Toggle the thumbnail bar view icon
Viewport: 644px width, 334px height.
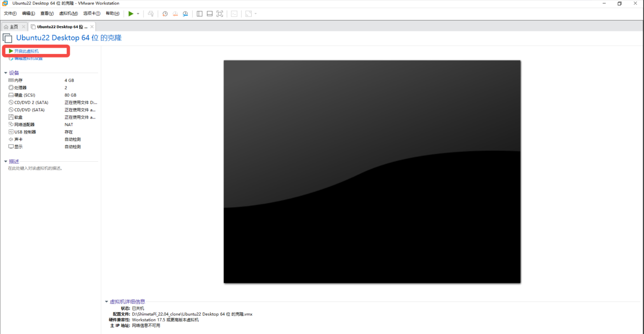pos(210,14)
